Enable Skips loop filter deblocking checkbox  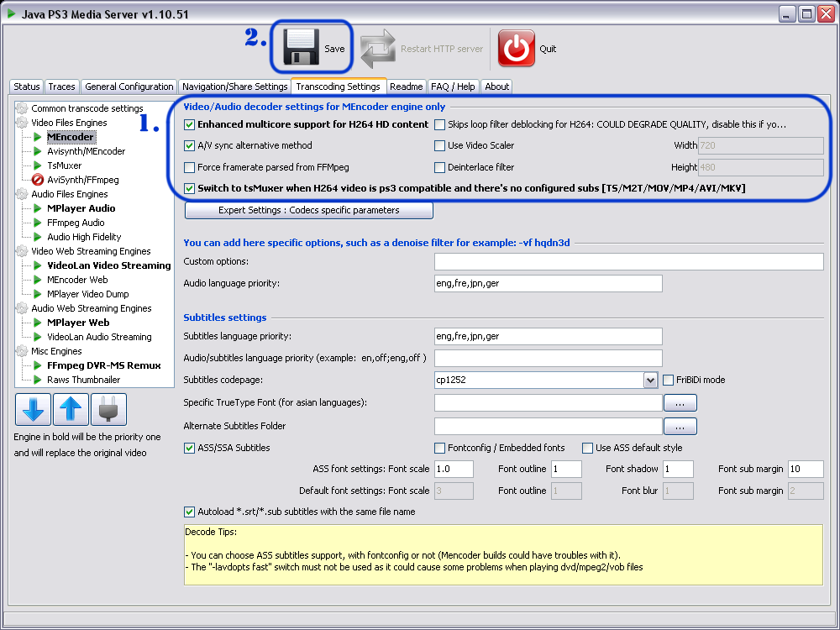[440, 125]
